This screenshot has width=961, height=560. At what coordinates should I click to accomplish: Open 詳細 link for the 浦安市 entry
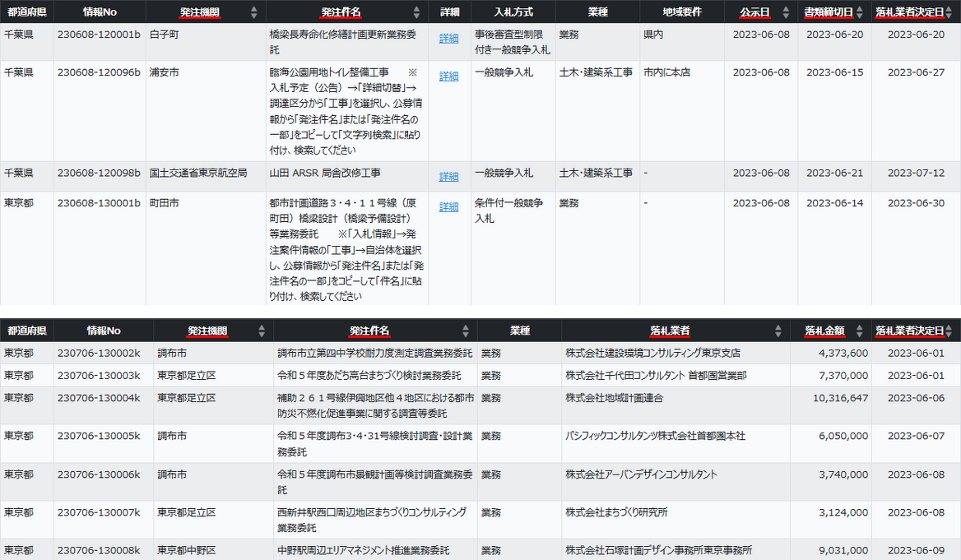point(448,76)
